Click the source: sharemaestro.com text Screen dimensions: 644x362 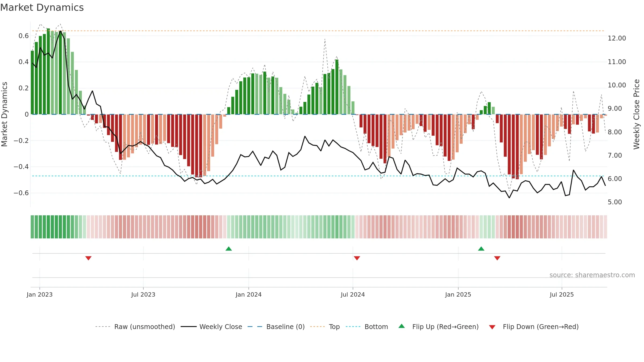pyautogui.click(x=592, y=275)
